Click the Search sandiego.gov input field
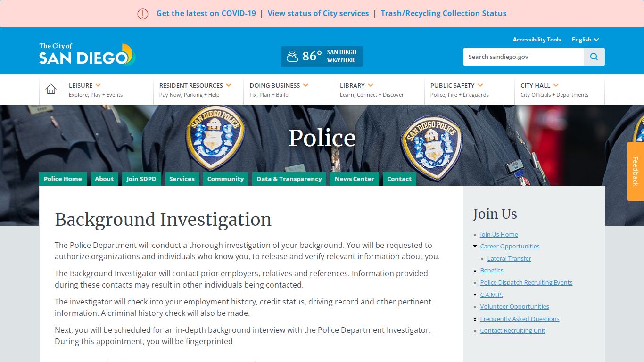The width and height of the screenshot is (644, 362). coord(523,57)
